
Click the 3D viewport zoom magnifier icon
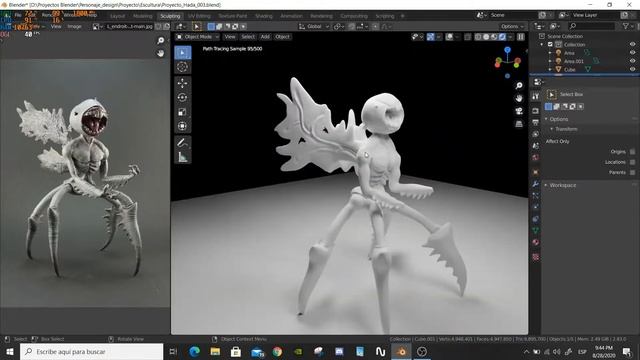click(519, 85)
